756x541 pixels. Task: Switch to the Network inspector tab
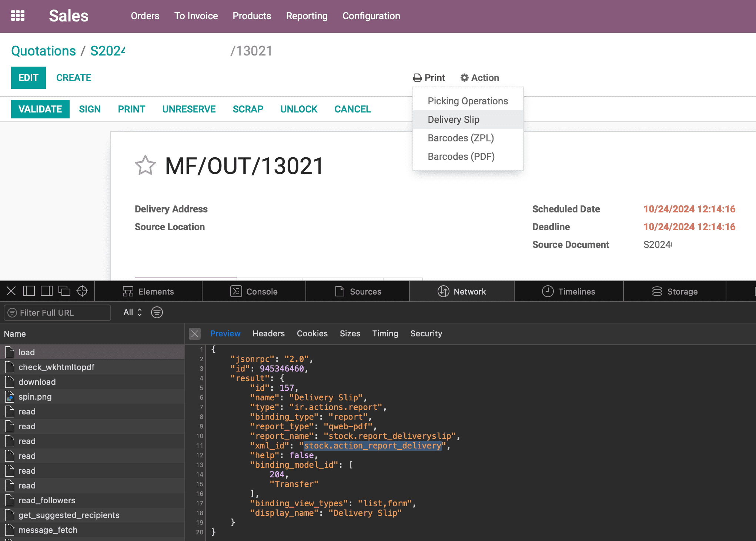[462, 291]
